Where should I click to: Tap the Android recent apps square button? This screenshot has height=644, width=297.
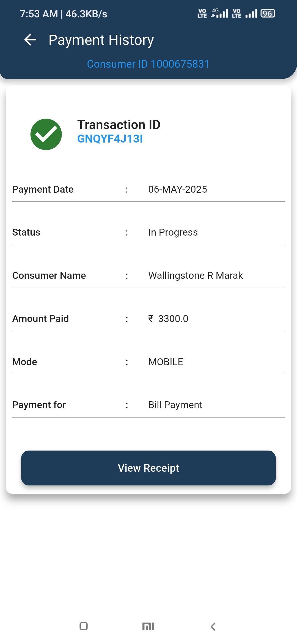pyautogui.click(x=84, y=626)
